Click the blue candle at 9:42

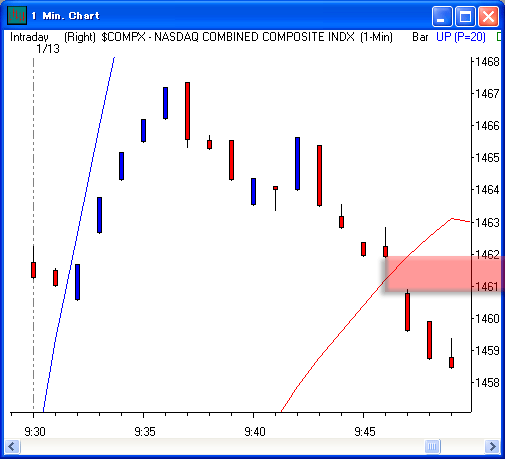tap(297, 163)
